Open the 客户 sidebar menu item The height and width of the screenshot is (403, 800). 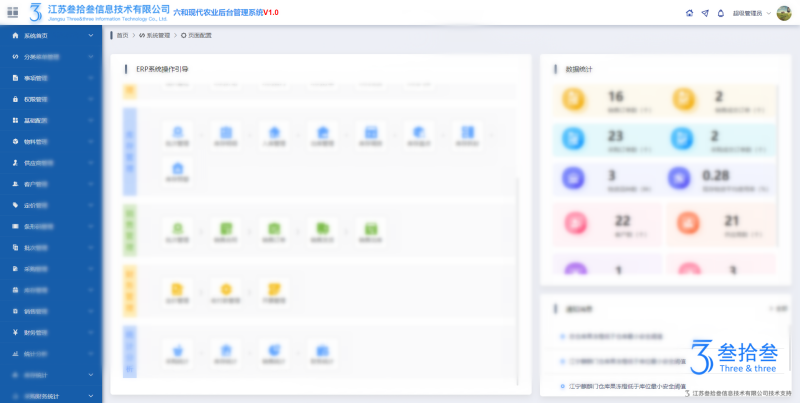coord(40,184)
